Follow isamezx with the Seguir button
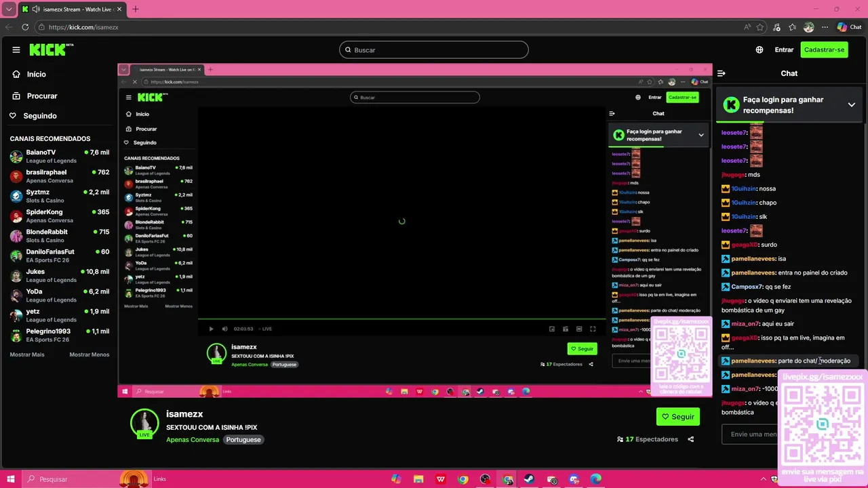Viewport: 868px width, 488px height. (678, 417)
